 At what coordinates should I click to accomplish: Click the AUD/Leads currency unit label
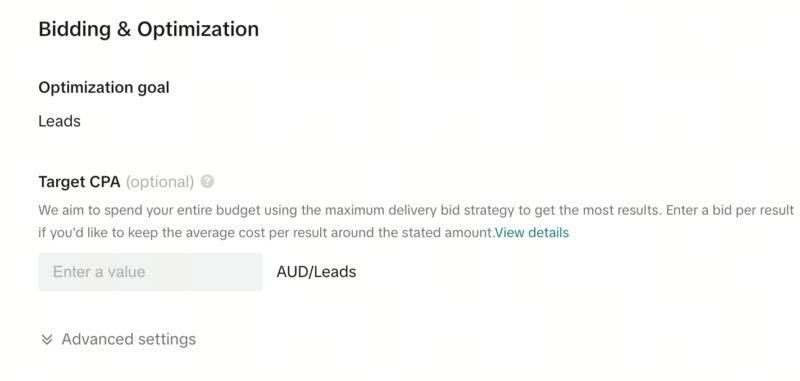tap(316, 272)
